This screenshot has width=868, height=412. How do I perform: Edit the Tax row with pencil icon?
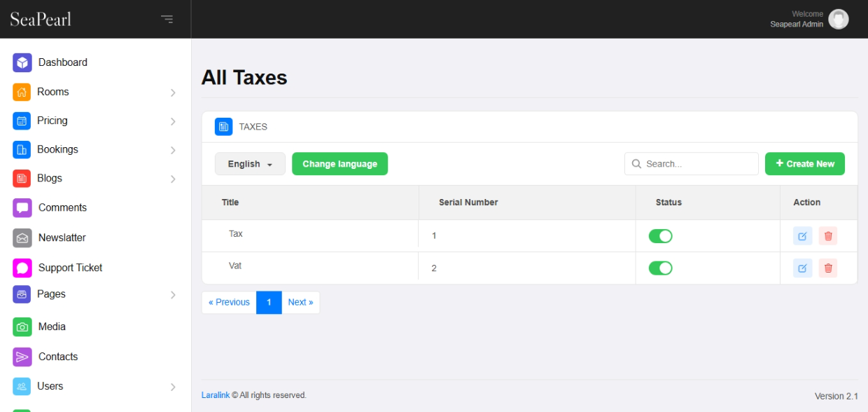click(802, 236)
